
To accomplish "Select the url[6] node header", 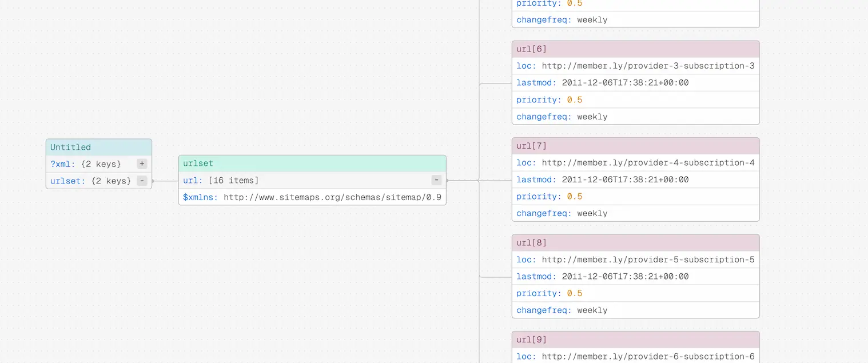I will coord(635,49).
